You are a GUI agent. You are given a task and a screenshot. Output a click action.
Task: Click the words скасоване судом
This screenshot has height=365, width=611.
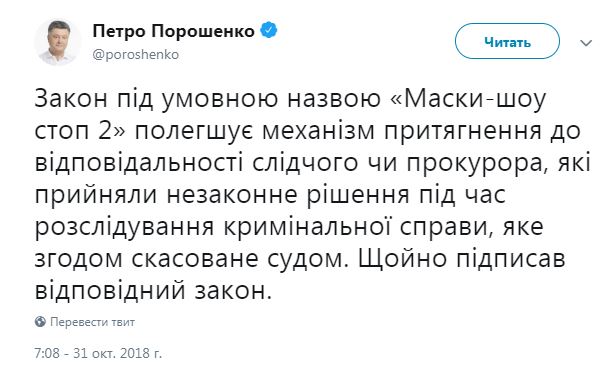pyautogui.click(x=239, y=259)
